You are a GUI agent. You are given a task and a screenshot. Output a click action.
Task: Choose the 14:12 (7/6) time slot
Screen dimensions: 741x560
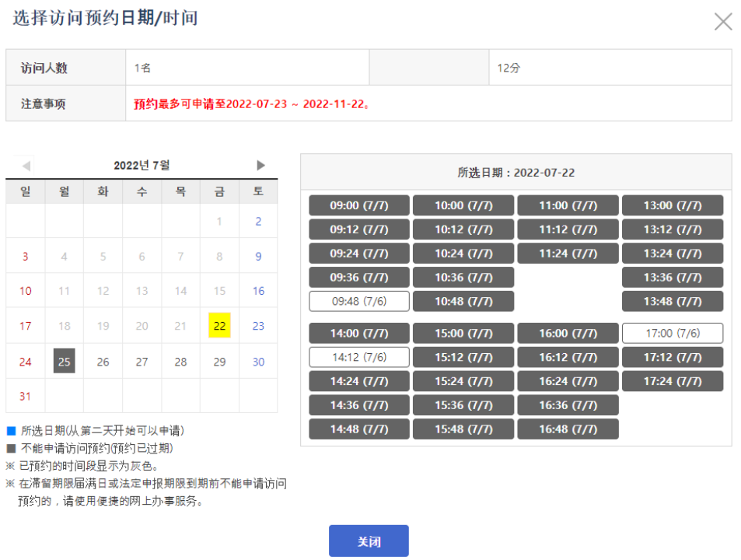(x=358, y=357)
